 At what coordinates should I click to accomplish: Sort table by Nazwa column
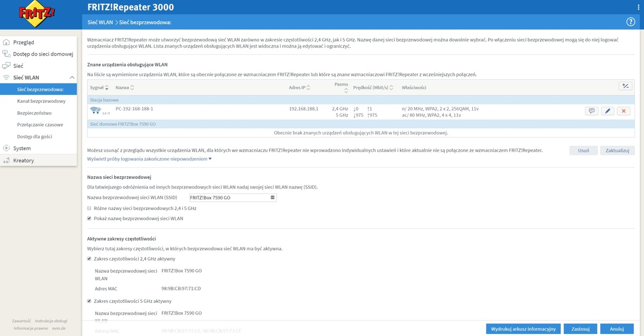click(x=125, y=87)
